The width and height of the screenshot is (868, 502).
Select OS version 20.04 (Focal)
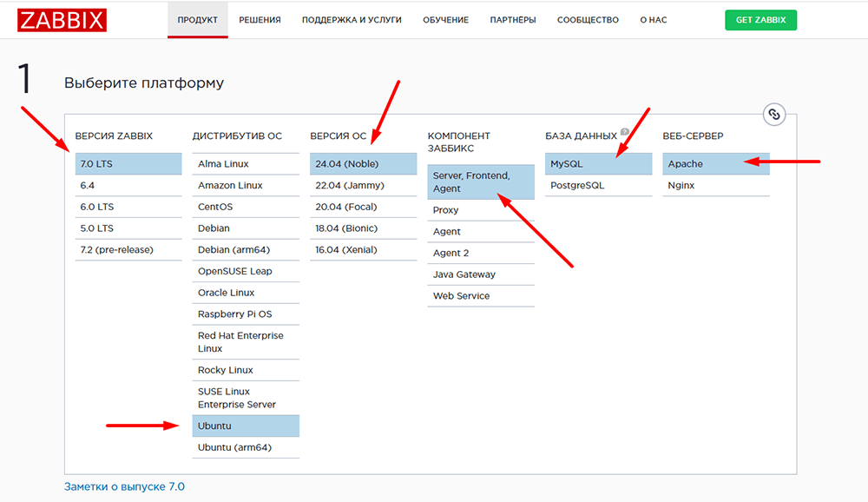coord(363,207)
